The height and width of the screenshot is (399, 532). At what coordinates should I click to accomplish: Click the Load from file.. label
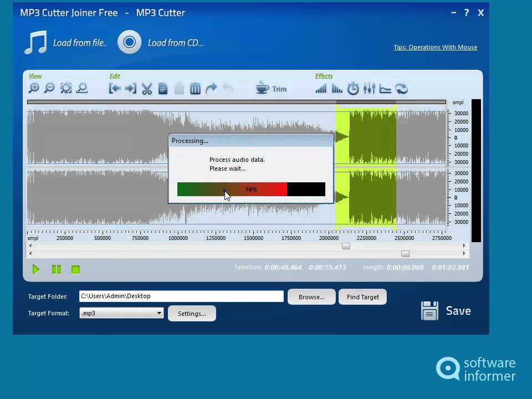[80, 43]
